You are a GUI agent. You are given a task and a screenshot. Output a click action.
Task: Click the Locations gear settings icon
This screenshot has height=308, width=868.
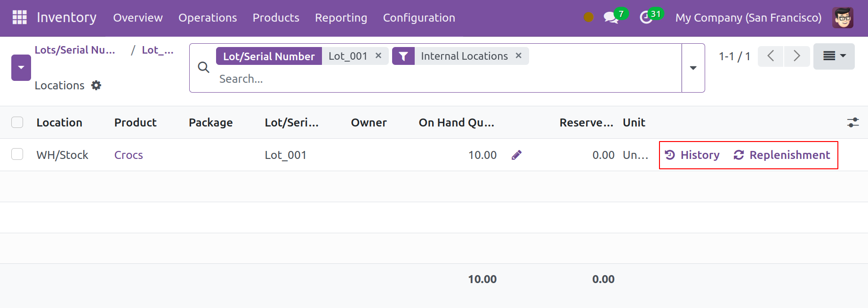(96, 86)
